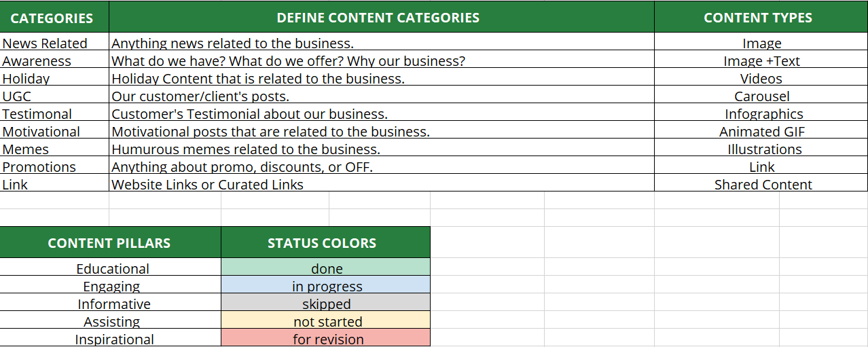Select the red 'for revision' status cell
The height and width of the screenshot is (347, 868).
click(326, 338)
